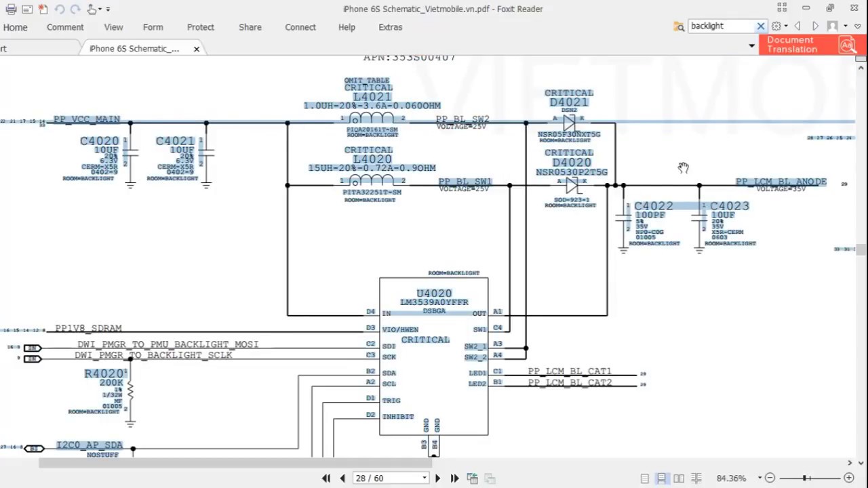The width and height of the screenshot is (868, 488).
Task: Open the page number dropdown arrow
Action: pos(425,479)
